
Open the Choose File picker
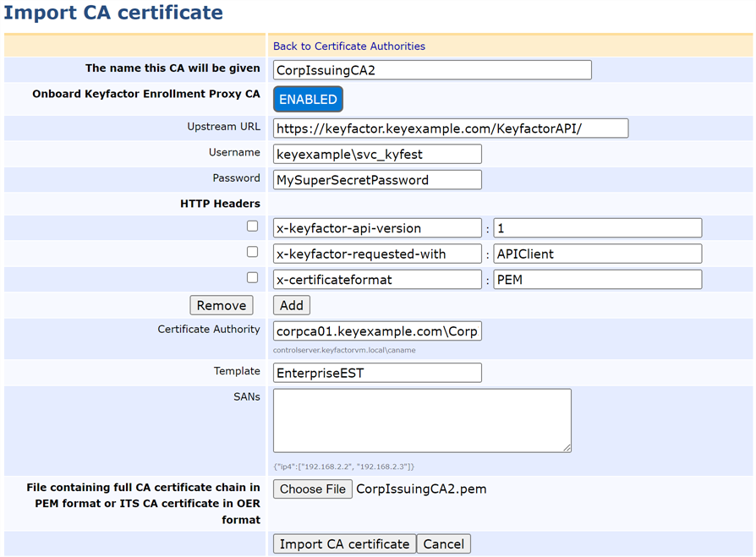click(313, 489)
